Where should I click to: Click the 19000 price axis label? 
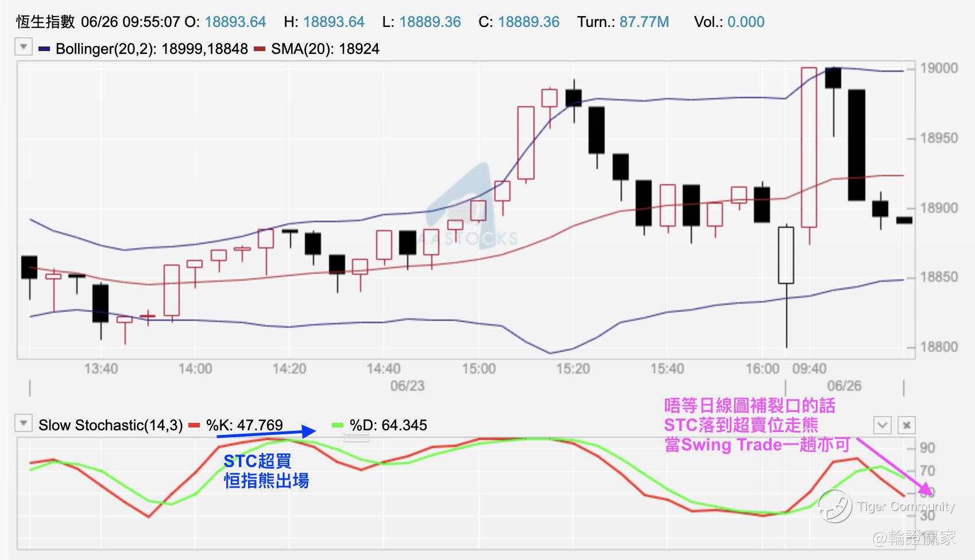pos(939,68)
